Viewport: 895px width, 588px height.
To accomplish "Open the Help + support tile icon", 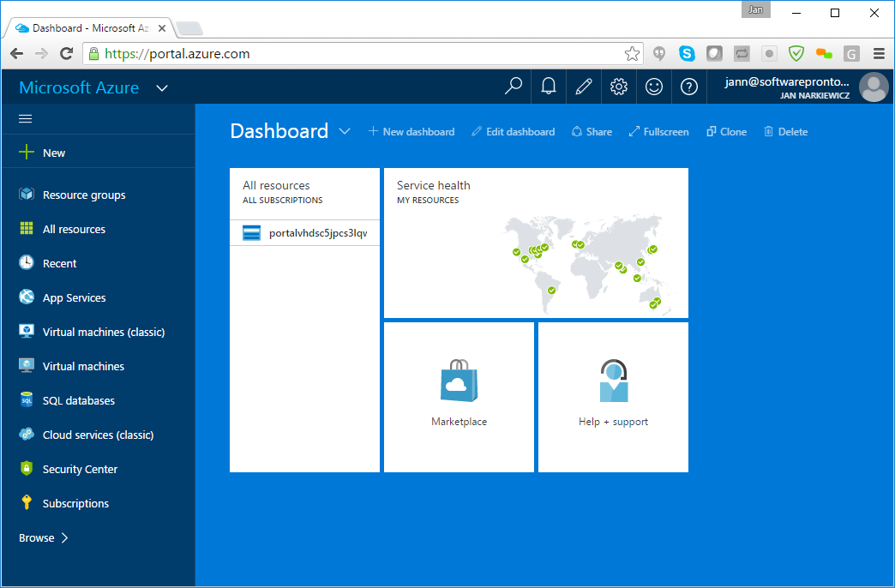I will (614, 381).
